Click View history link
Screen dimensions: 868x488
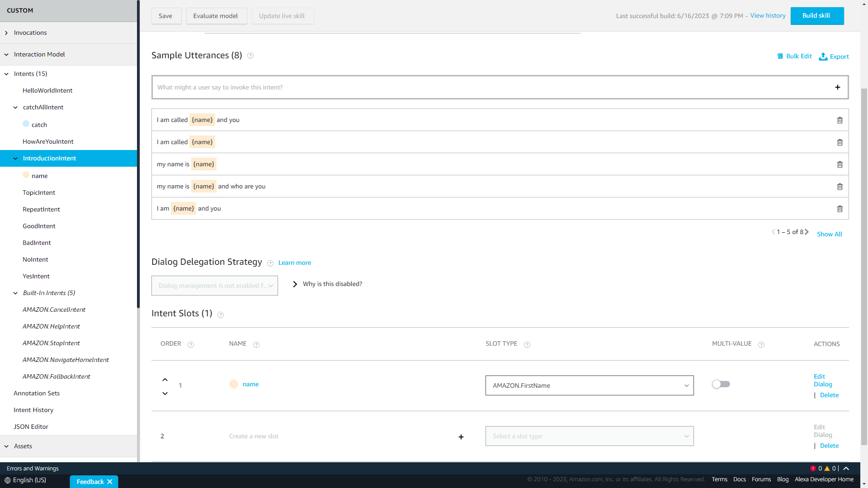pyautogui.click(x=768, y=16)
